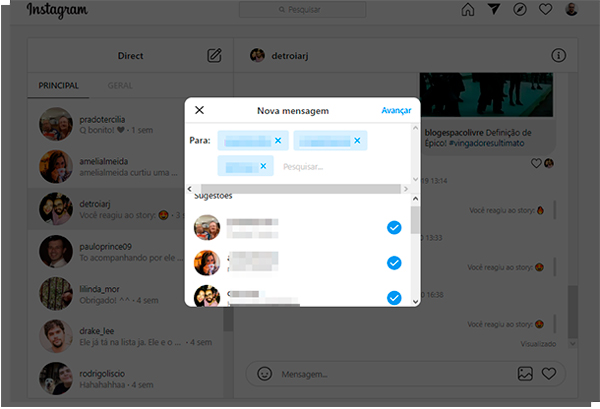
Task: Attach a photo with image icon
Action: [x=525, y=373]
